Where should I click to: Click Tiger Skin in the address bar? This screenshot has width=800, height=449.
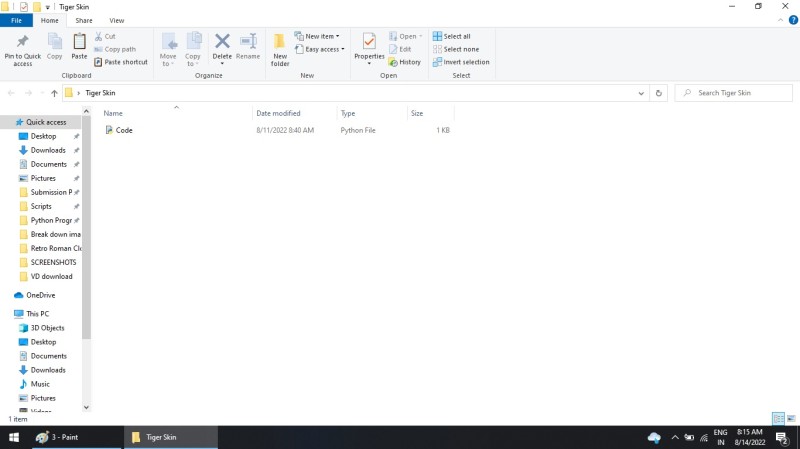(x=100, y=93)
